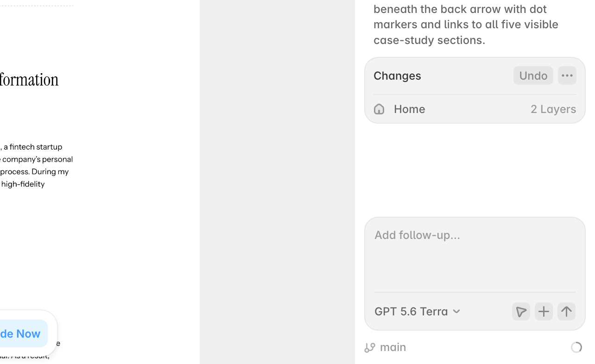Open the main branch selector
Screen dimensions: 595x364
[x=385, y=347]
